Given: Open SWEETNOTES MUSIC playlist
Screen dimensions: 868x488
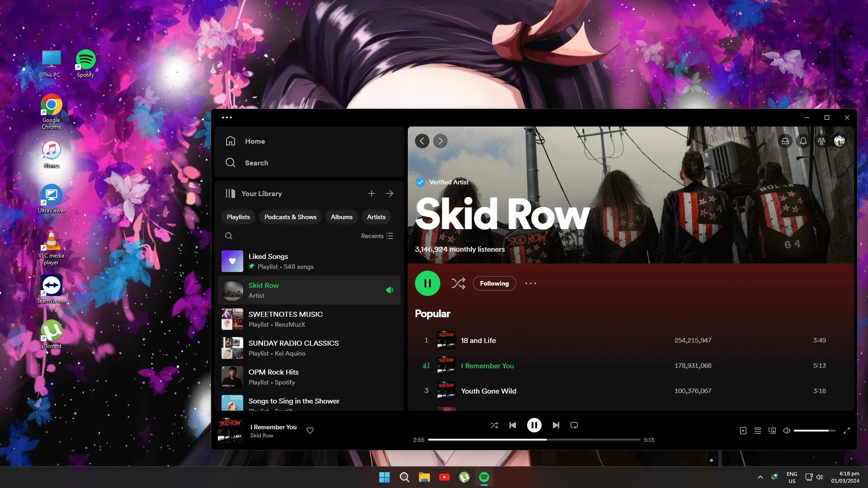Looking at the screenshot, I should [309, 319].
